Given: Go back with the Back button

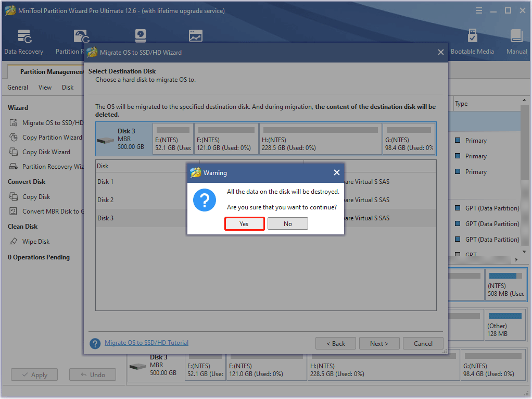Looking at the screenshot, I should pyautogui.click(x=336, y=343).
